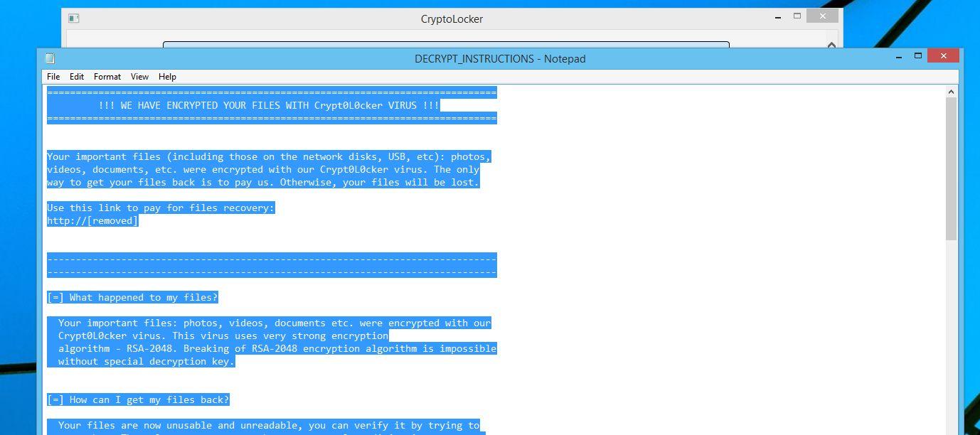Click the 'How can I get my files back?' line

coord(138,400)
